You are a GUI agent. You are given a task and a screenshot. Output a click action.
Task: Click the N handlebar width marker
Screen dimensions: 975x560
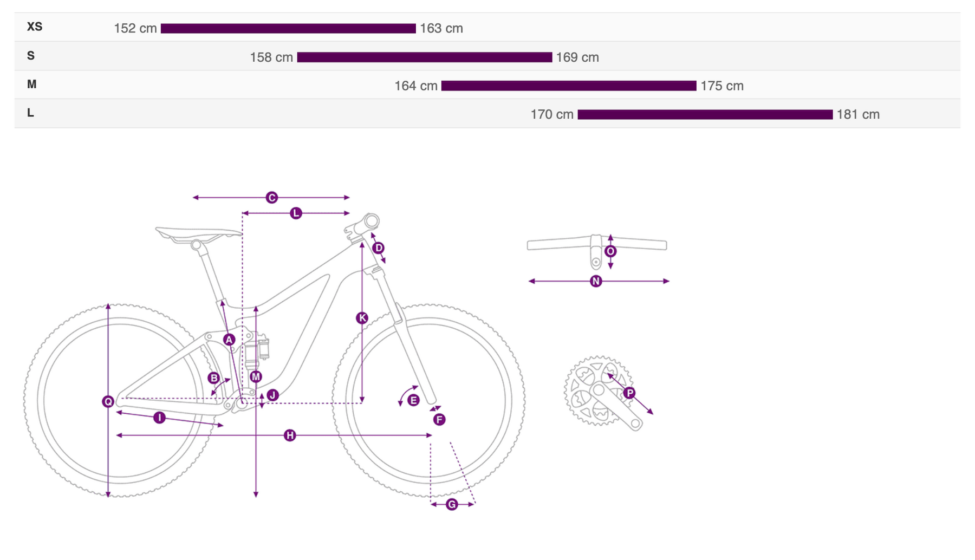pos(596,281)
